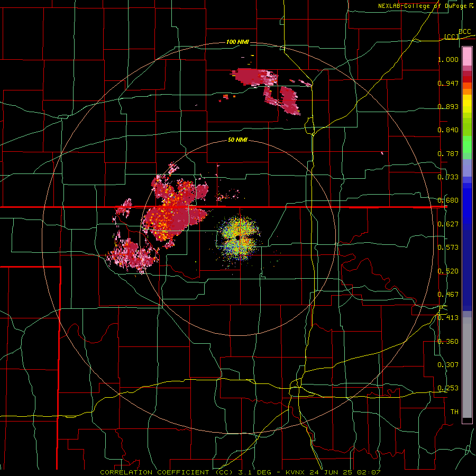
Task: Select the 0.947 scale value
Action: (448, 83)
